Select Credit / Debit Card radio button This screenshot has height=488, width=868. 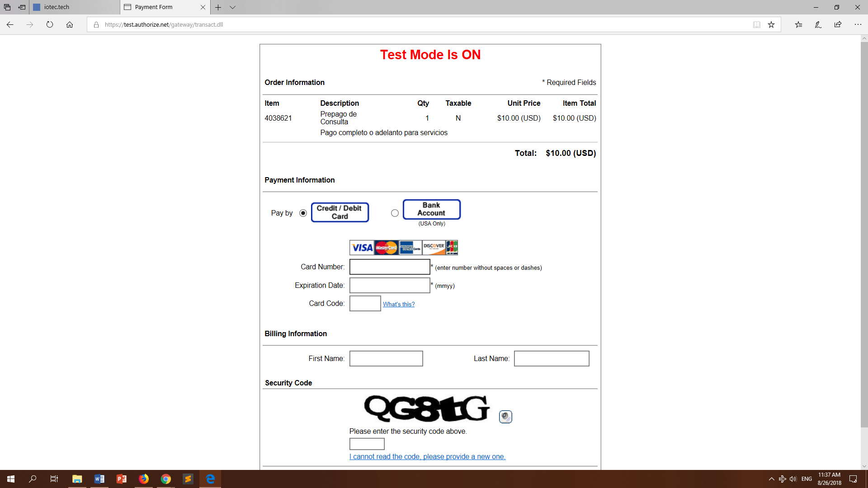point(303,213)
